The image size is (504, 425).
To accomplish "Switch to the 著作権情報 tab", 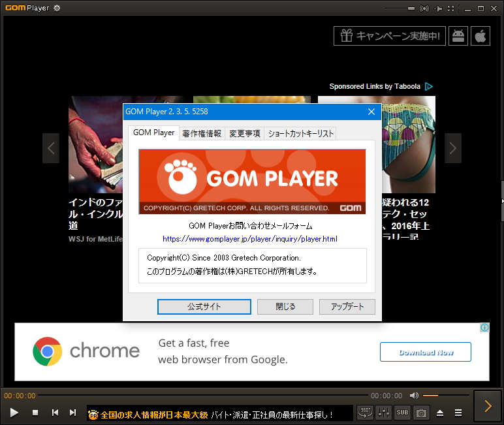I will point(202,133).
